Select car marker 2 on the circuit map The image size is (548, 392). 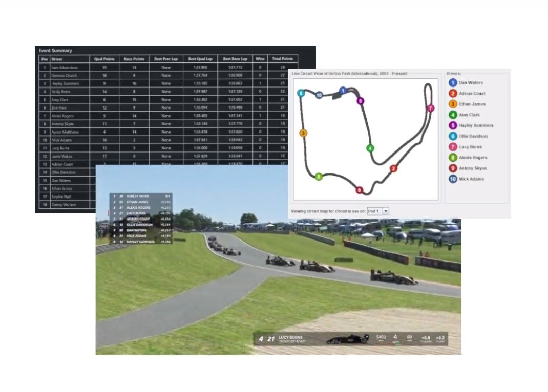click(x=393, y=168)
